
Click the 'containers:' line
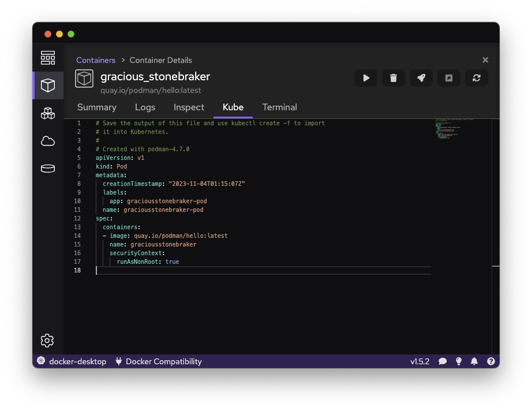[x=122, y=227]
